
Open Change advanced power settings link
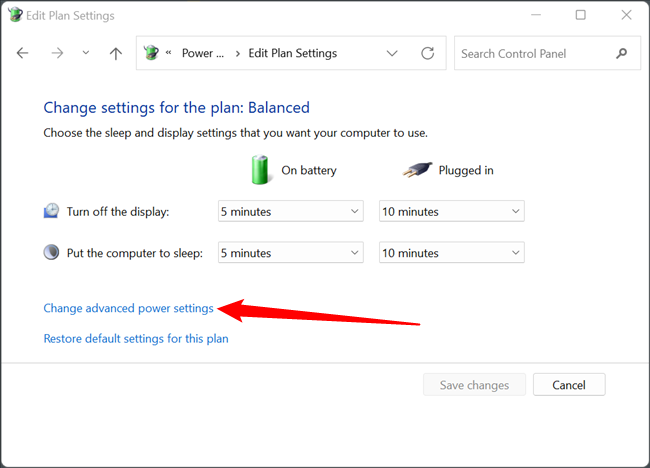[x=128, y=308]
